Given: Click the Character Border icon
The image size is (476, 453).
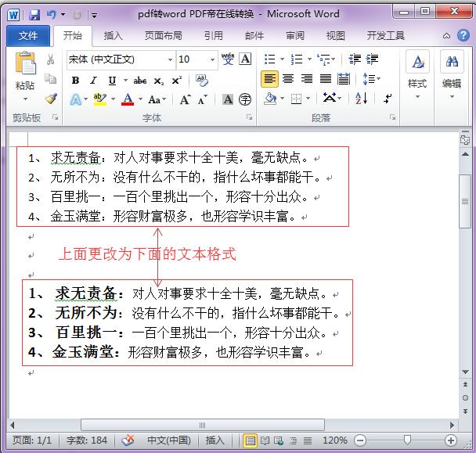Looking at the screenshot, I should (245, 59).
